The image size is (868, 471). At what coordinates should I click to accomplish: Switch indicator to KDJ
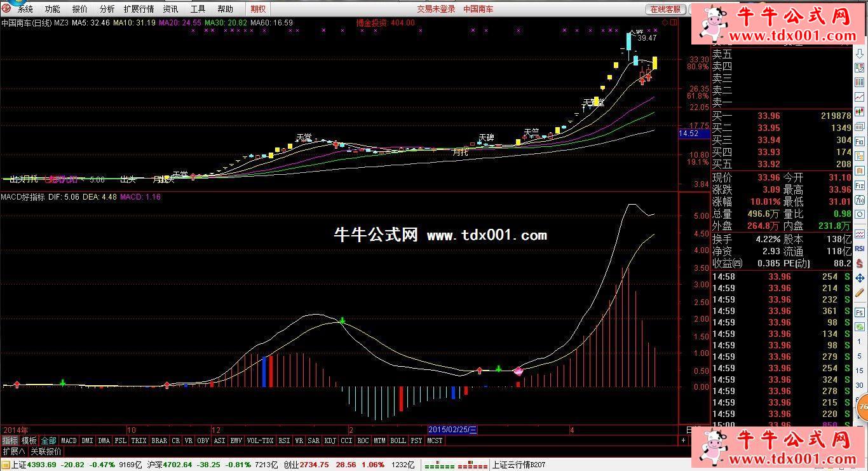tap(330, 440)
